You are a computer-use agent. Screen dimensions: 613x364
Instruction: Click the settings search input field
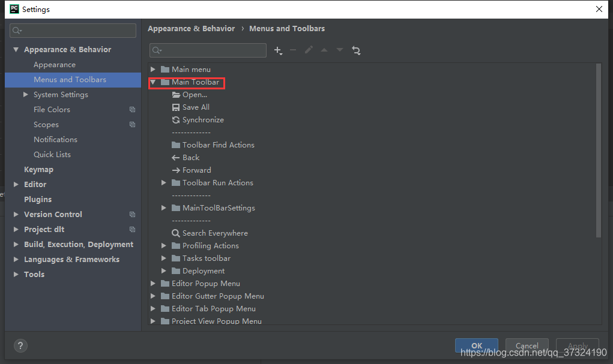[73, 31]
